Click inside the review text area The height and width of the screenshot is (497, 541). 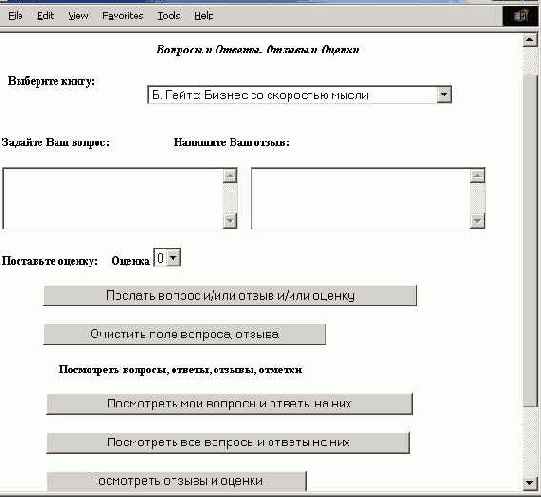[361, 198]
